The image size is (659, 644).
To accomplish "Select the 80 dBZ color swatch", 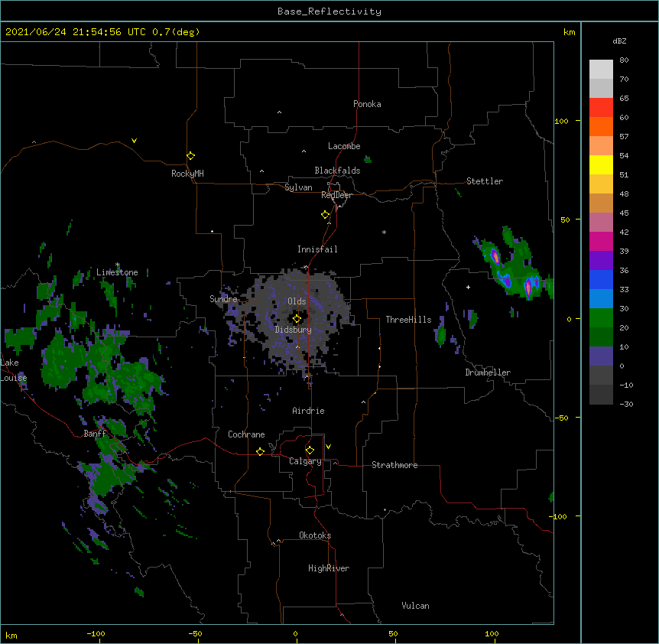I will 601,70.
